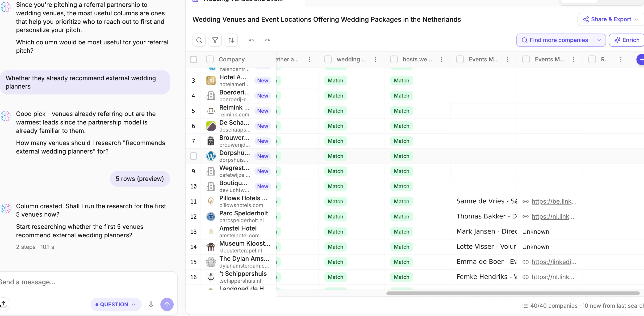The height and width of the screenshot is (316, 644).
Task: Open The Dylan Ams... logo icon
Action: (211, 262)
